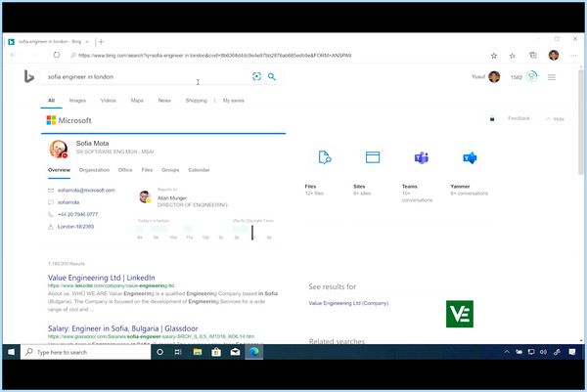The height and width of the screenshot is (392, 587).
Task: Open the volume speaker tray icon
Action: tap(543, 352)
